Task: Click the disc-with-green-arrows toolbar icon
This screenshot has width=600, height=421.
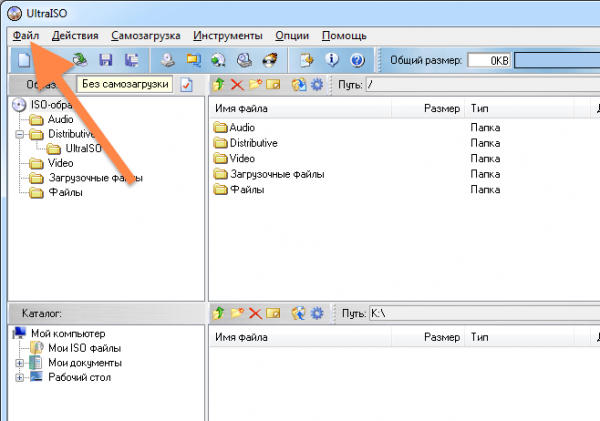Action: [x=218, y=60]
